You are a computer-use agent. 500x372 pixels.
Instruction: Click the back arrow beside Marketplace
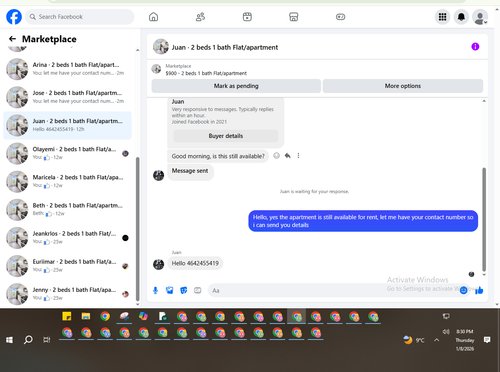(x=12, y=39)
